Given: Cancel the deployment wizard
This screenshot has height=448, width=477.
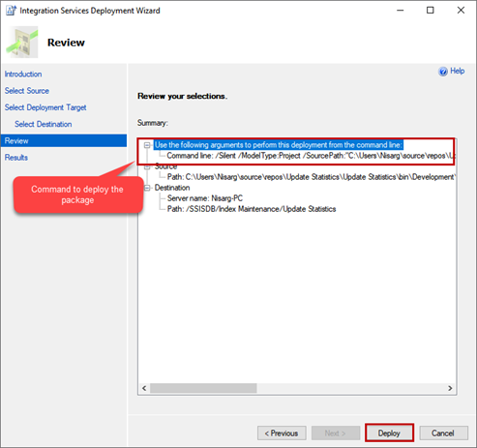Looking at the screenshot, I should [x=443, y=433].
